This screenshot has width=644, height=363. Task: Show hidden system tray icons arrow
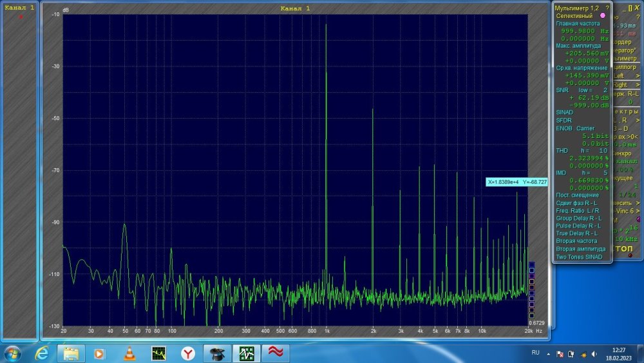click(550, 353)
